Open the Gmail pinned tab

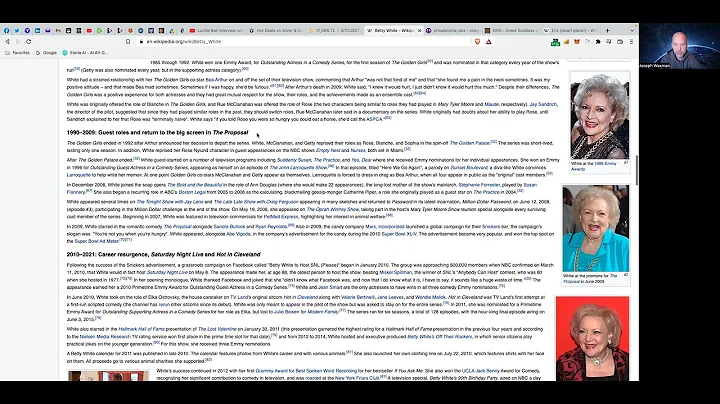click(58, 31)
